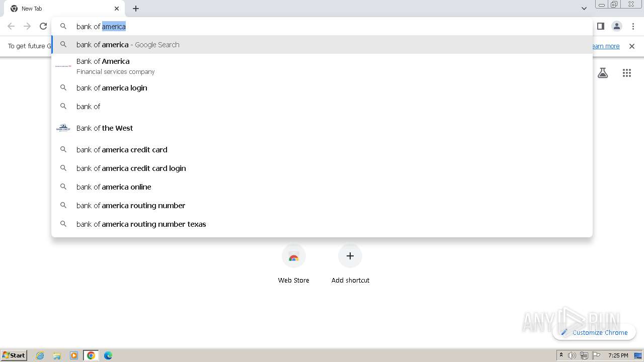Click the network tray icon

pyautogui.click(x=584, y=355)
